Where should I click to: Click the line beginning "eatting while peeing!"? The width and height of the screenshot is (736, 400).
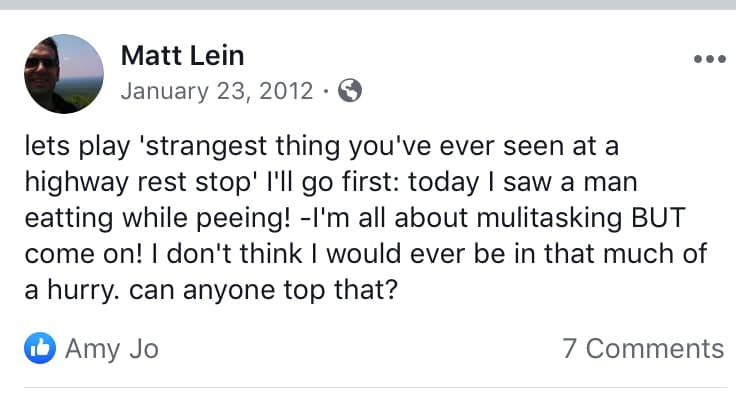click(355, 218)
